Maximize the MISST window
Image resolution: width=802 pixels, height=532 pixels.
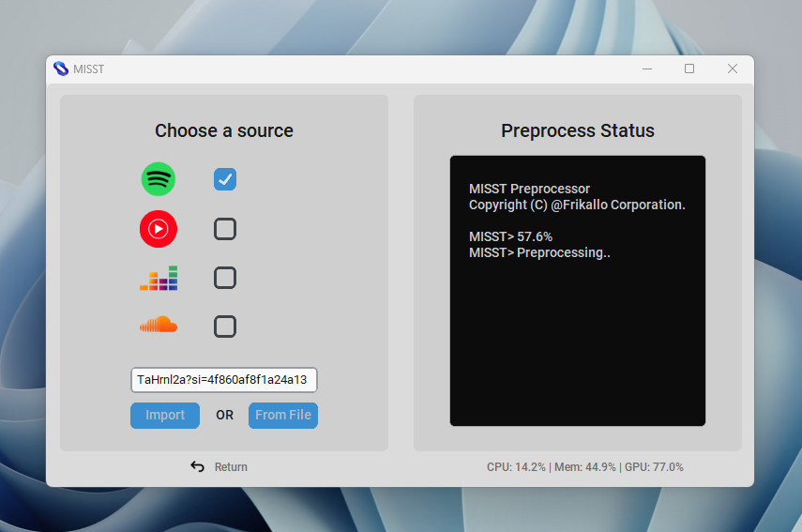pyautogui.click(x=689, y=68)
